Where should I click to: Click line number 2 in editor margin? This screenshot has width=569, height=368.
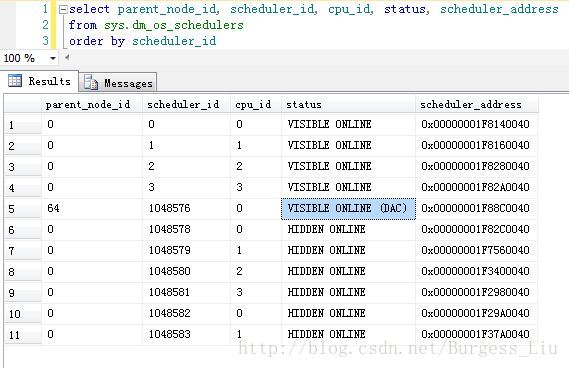45,25
